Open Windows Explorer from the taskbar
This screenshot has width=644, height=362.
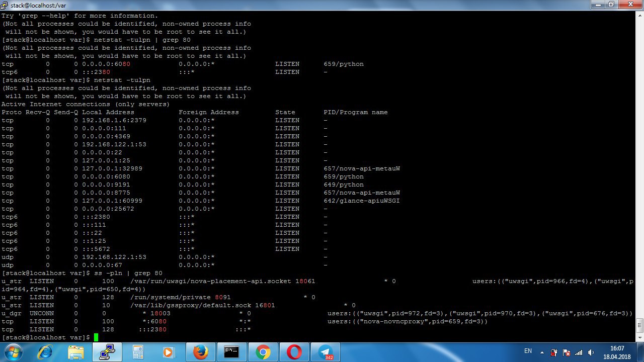[x=76, y=352]
